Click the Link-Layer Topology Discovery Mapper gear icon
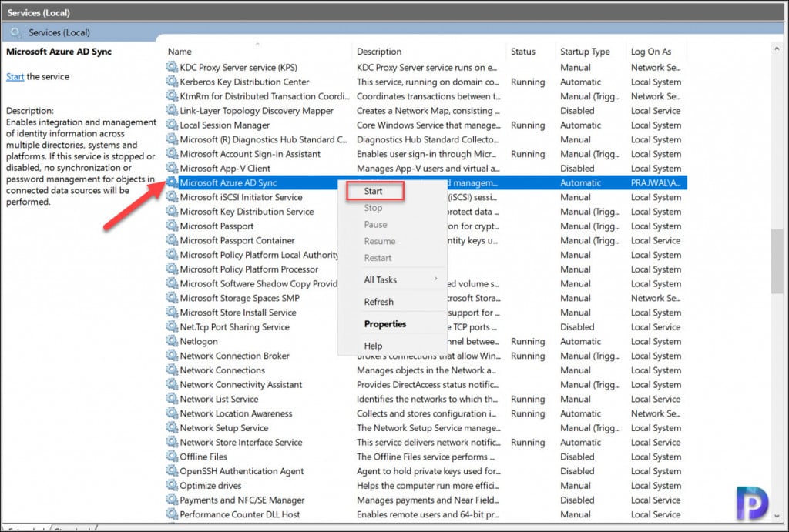The width and height of the screenshot is (789, 532). click(172, 110)
